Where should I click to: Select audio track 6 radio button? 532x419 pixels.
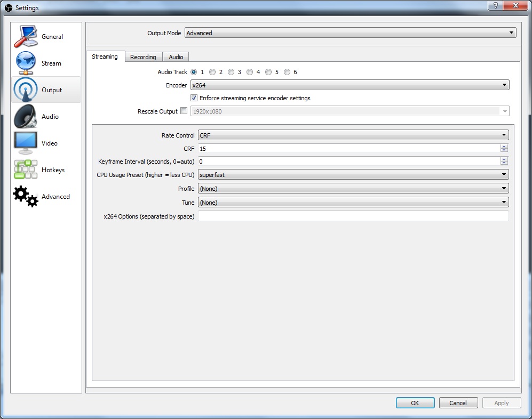287,72
